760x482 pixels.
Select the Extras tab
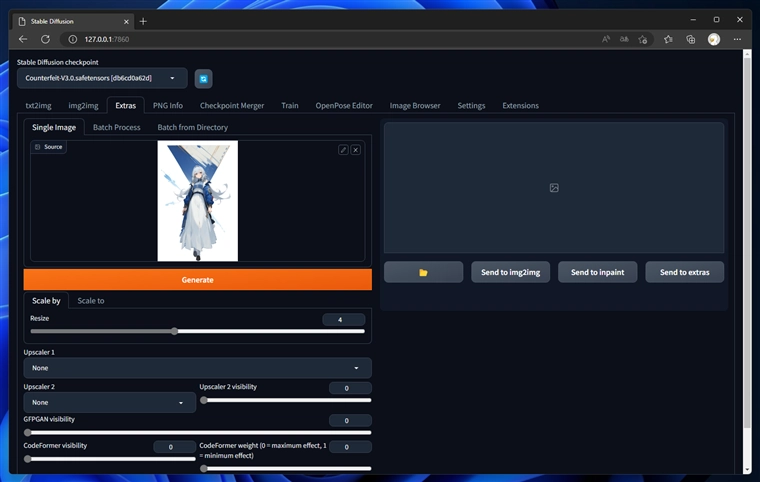coord(126,105)
